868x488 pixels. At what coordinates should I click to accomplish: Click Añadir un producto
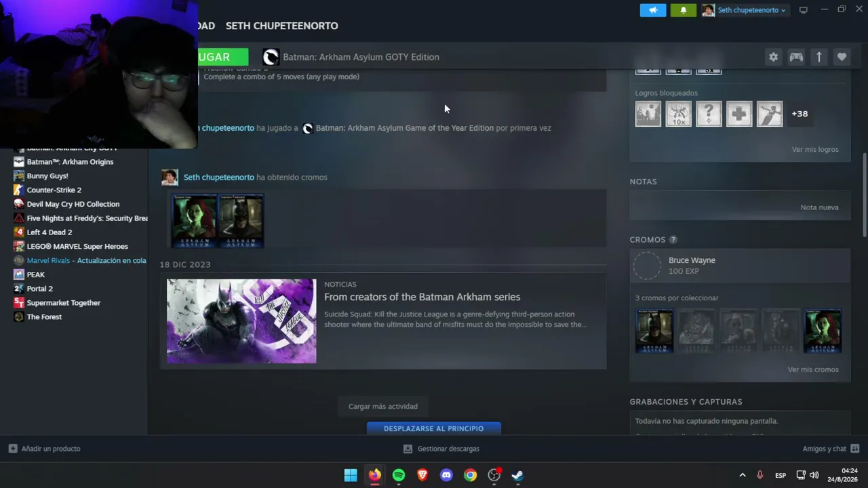pyautogui.click(x=51, y=449)
